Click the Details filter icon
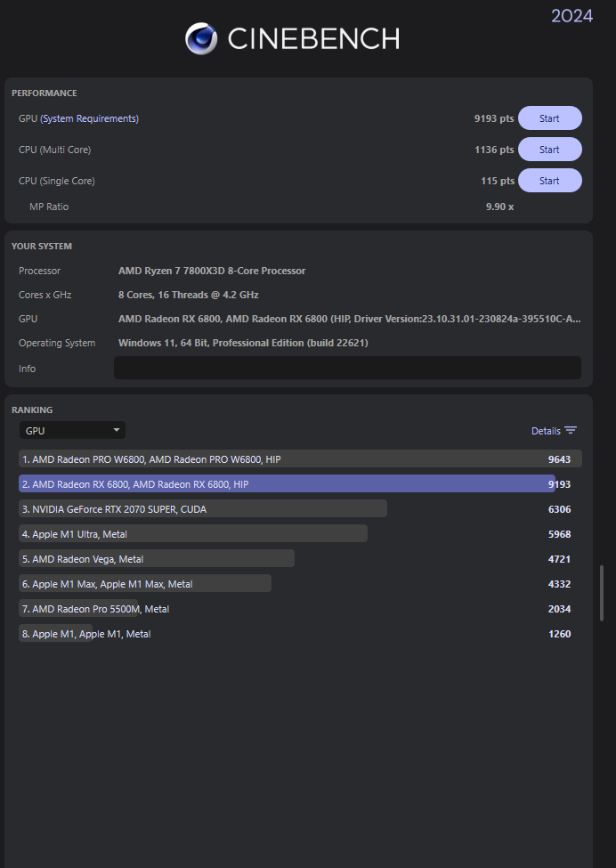This screenshot has height=868, width=616. (571, 430)
